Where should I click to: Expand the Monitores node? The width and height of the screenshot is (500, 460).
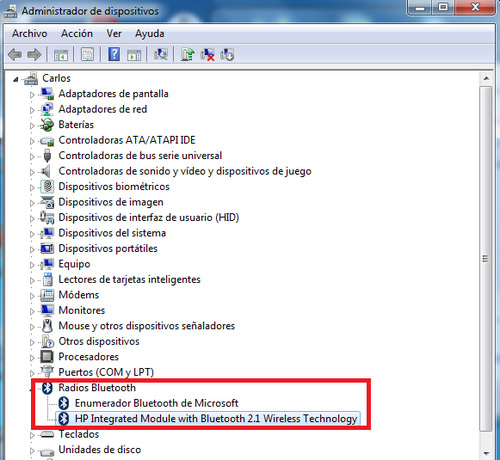[x=32, y=311]
